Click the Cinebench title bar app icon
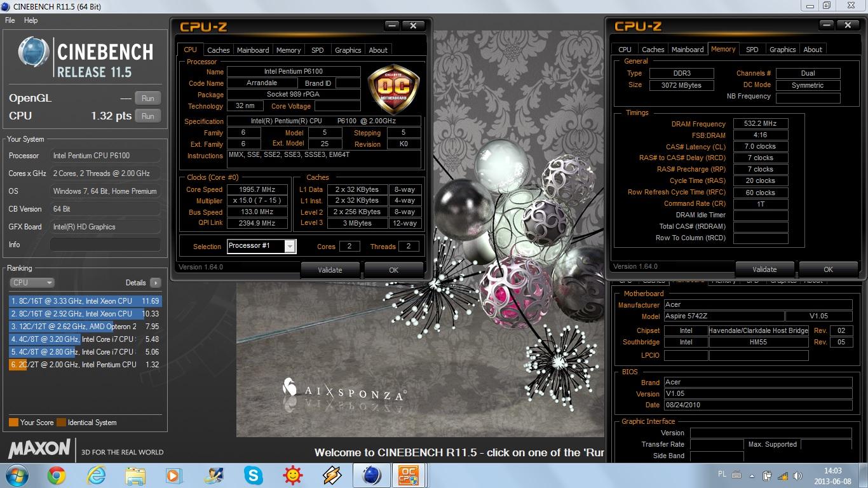 coord(6,6)
